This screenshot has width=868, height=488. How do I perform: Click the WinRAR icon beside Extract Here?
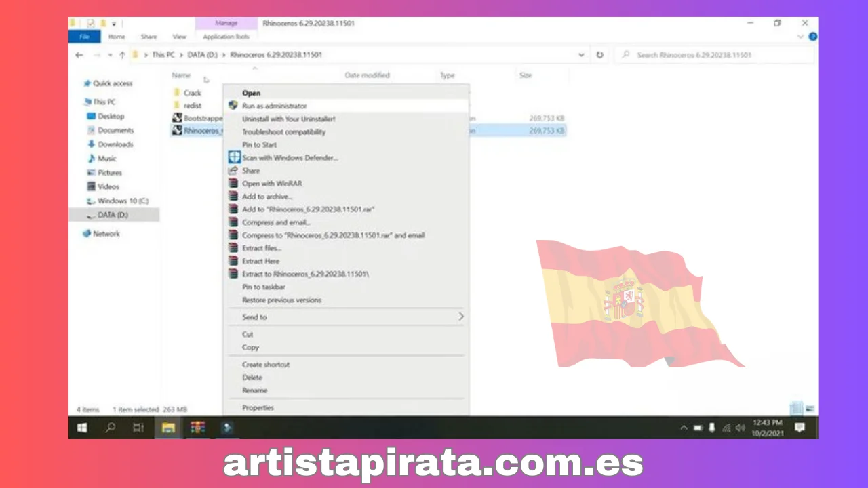click(233, 261)
